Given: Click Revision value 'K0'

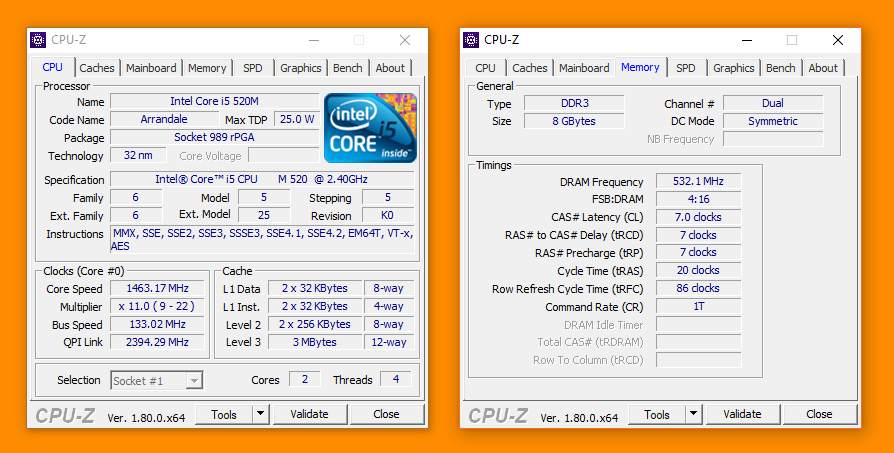Looking at the screenshot, I should 388,215.
